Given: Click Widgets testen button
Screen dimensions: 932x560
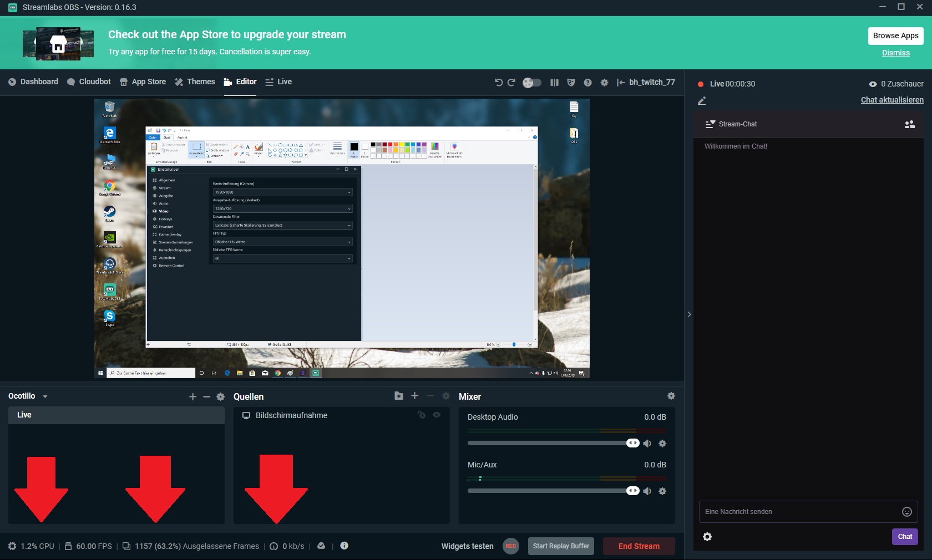Looking at the screenshot, I should (x=467, y=546).
